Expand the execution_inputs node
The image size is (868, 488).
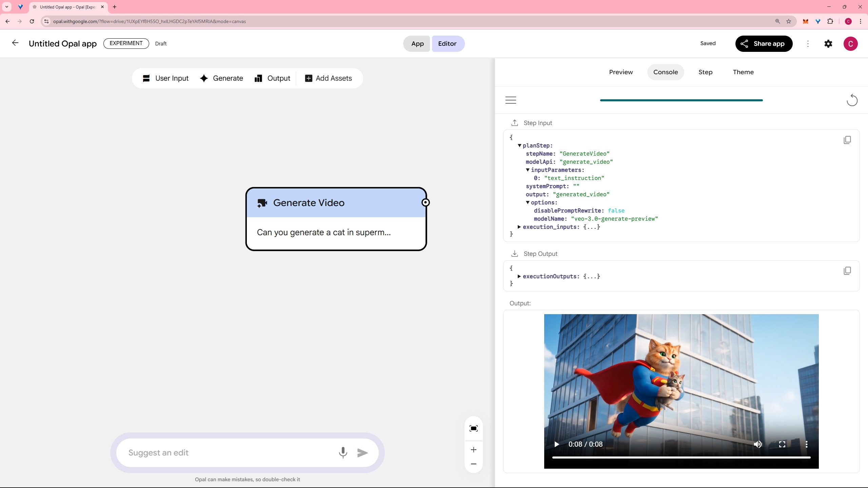pyautogui.click(x=519, y=227)
